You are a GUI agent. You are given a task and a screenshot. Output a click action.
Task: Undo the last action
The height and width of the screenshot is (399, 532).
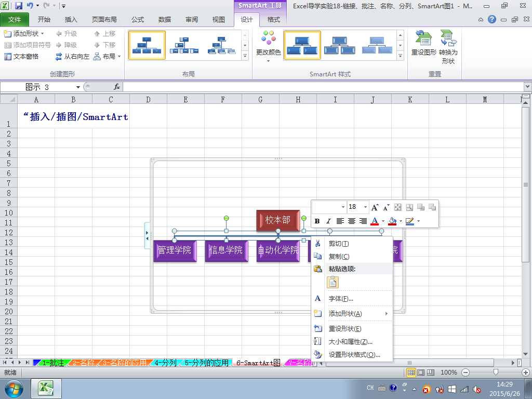coord(30,5)
